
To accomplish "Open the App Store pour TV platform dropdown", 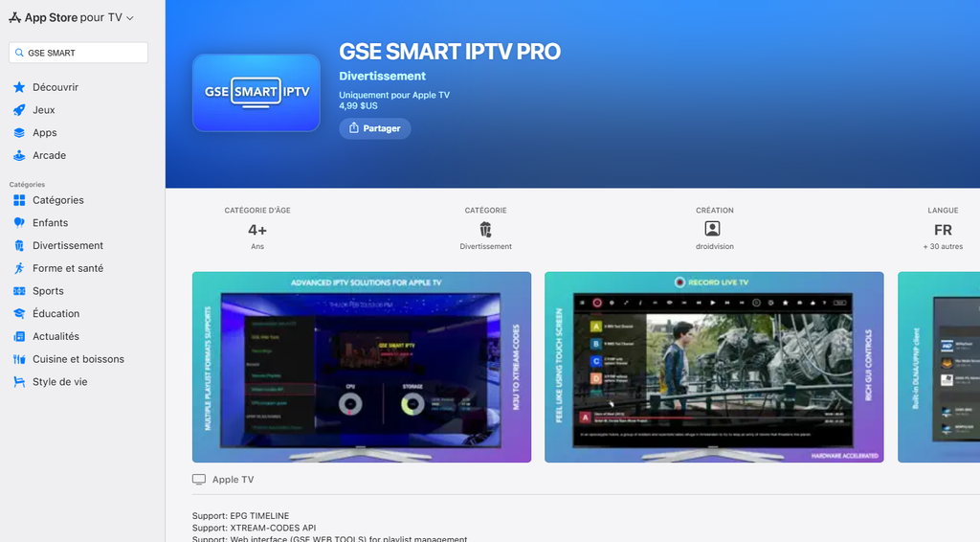I will (x=71, y=17).
